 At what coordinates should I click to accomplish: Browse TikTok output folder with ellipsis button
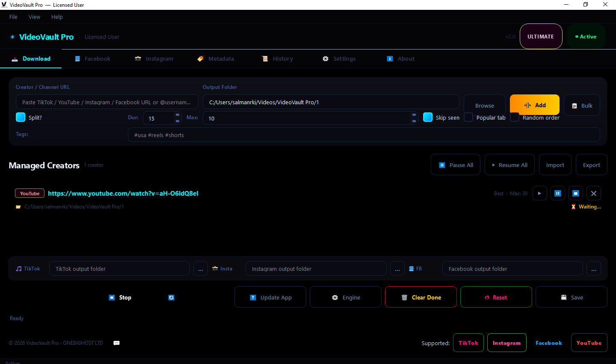point(201,269)
